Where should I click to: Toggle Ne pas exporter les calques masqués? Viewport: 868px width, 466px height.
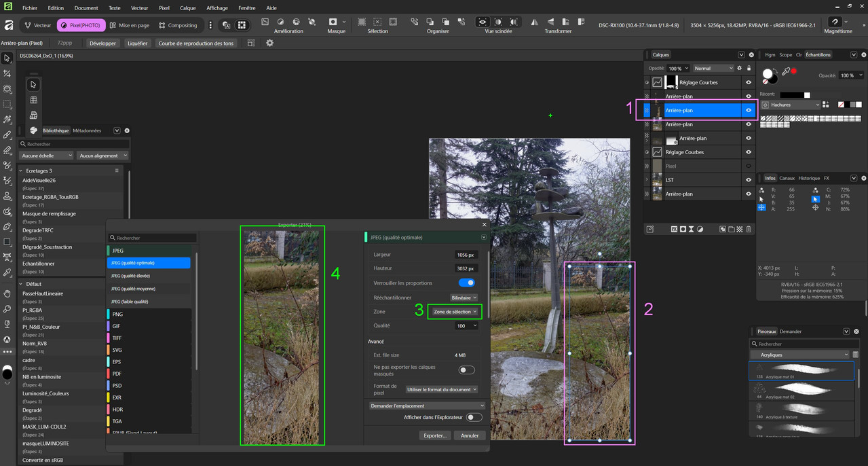pos(466,370)
